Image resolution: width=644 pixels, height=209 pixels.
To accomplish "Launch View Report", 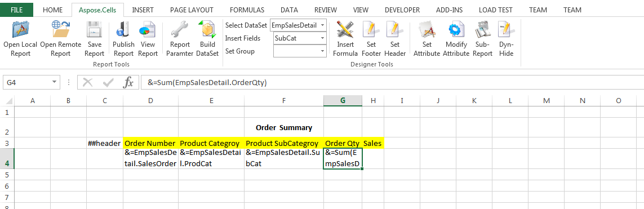I will click(148, 39).
